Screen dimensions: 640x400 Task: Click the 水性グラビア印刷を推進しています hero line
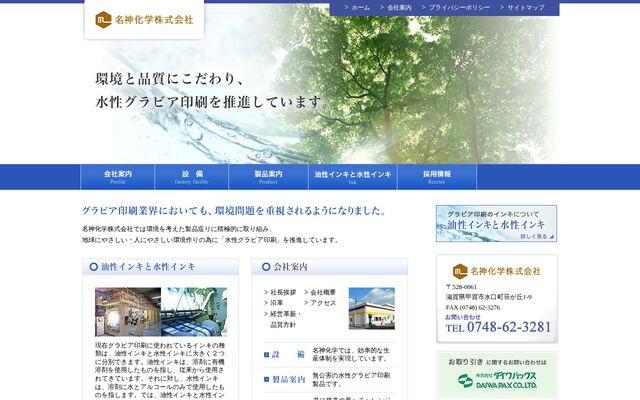pos(212,102)
